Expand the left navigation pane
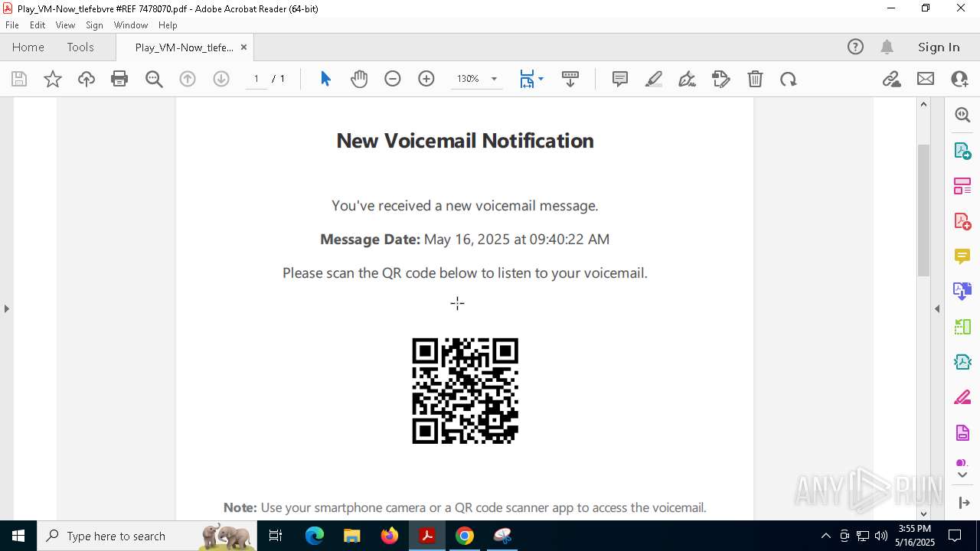980x551 pixels. click(6, 308)
